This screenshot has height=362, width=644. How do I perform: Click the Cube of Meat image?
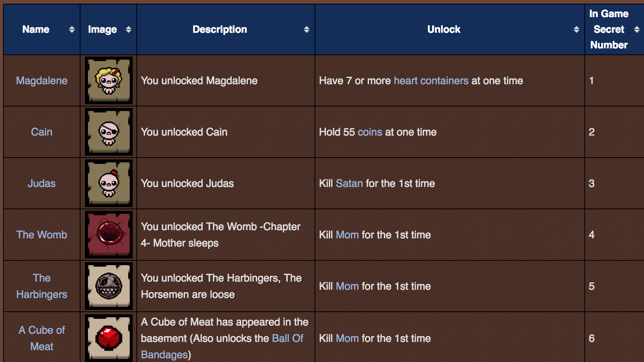108,338
